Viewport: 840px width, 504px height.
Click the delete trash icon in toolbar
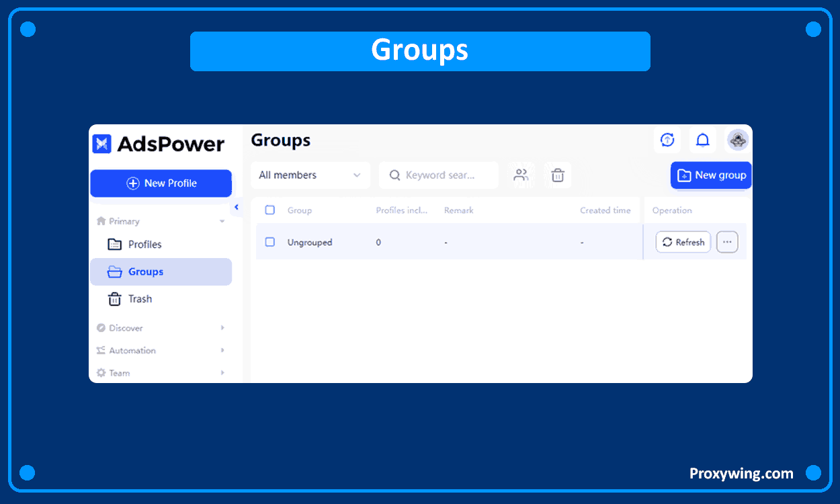(558, 175)
